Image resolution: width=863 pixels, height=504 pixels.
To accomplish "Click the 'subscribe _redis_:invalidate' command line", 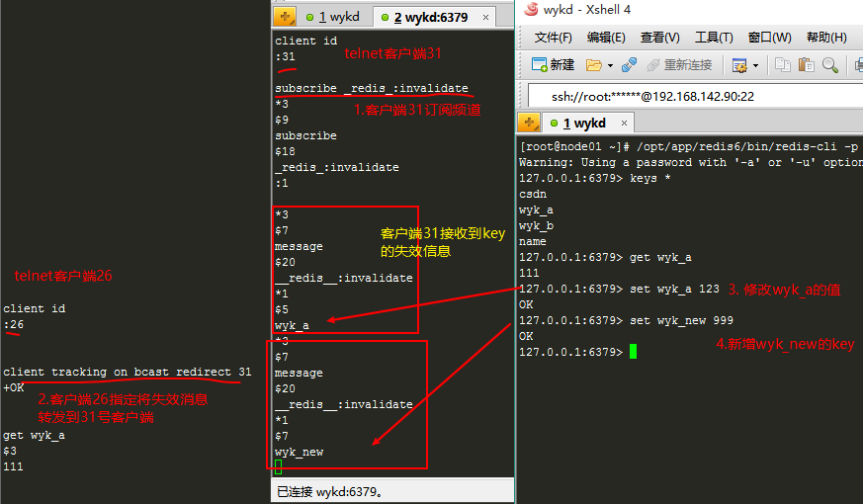I will coord(372,88).
